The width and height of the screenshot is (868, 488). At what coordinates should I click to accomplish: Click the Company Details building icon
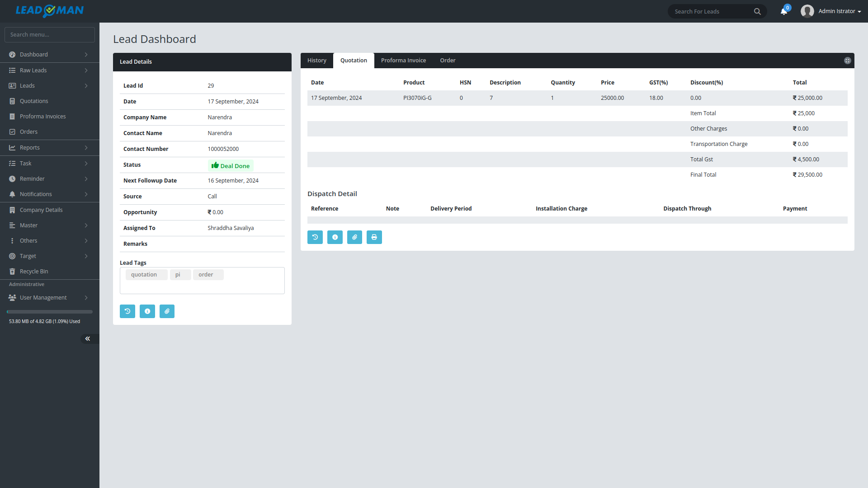12,210
